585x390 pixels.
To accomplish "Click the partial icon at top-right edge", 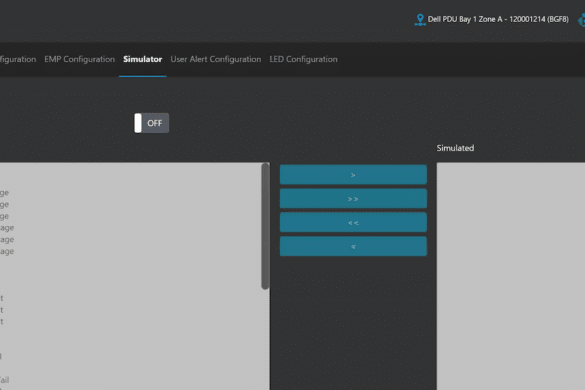I will pos(582,20).
